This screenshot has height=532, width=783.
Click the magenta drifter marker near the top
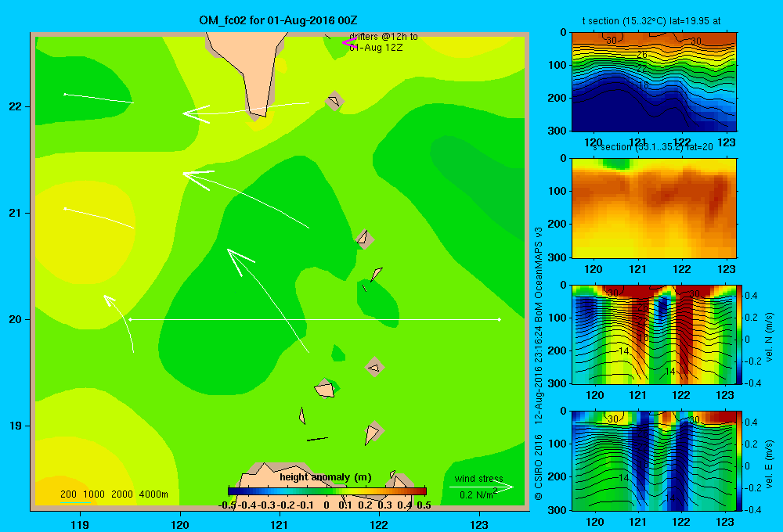click(x=348, y=43)
